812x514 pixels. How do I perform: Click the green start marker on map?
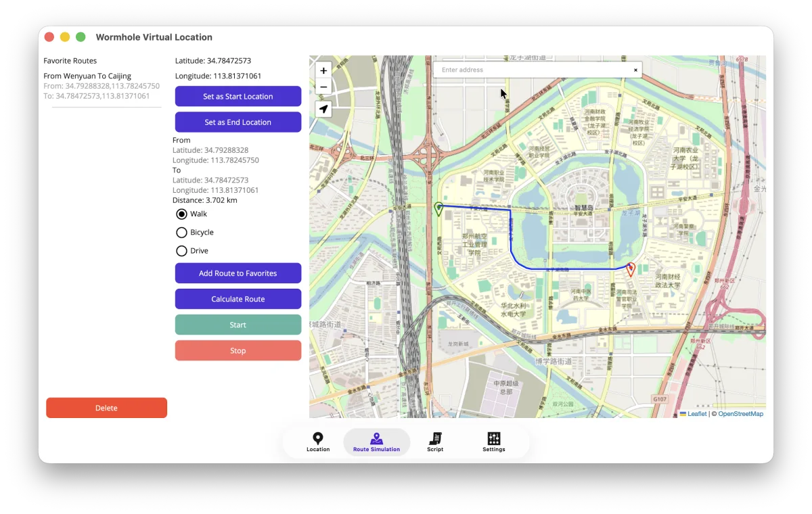coord(438,209)
